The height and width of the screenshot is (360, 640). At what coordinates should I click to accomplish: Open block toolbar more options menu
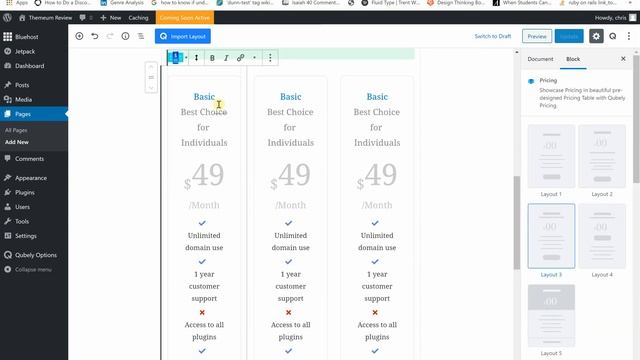[x=270, y=58]
